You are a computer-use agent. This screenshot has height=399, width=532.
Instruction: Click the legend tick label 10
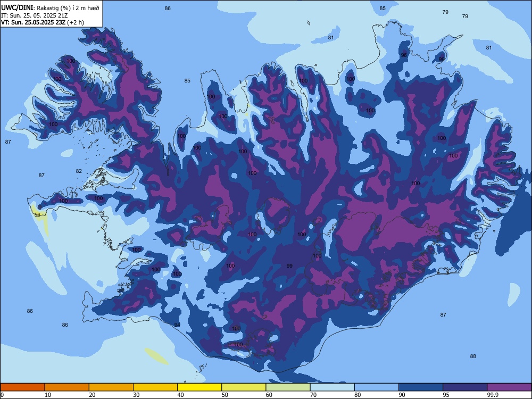point(48,395)
